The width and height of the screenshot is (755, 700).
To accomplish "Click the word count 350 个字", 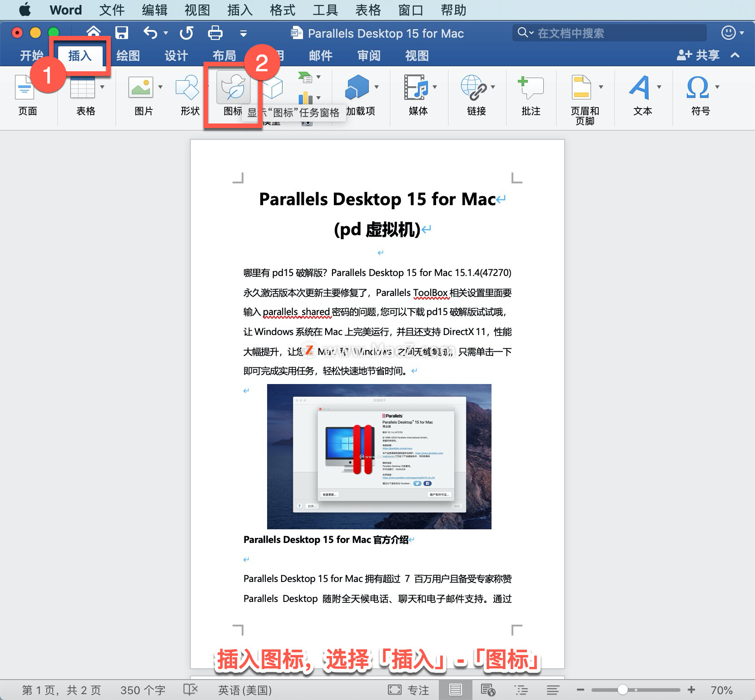I will [143, 690].
